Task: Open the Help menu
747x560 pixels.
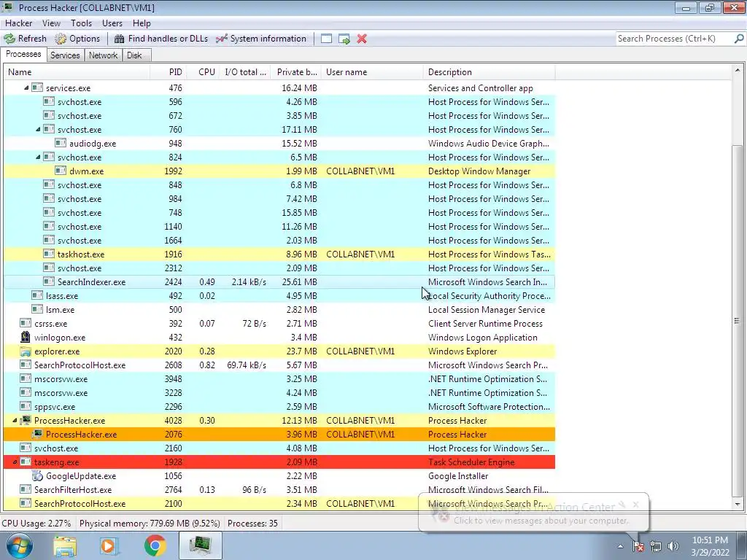Action: [x=142, y=23]
